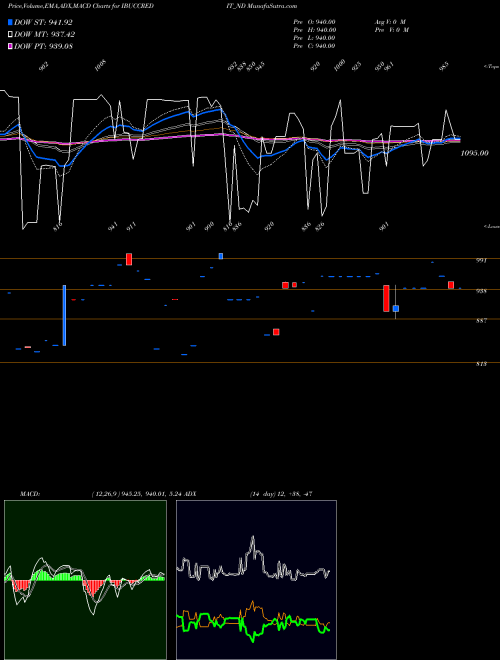Viewport: 500px width, 660px height.
Task: Select the 'DOW ST: 941.92' legend text
Action: pos(43,22)
